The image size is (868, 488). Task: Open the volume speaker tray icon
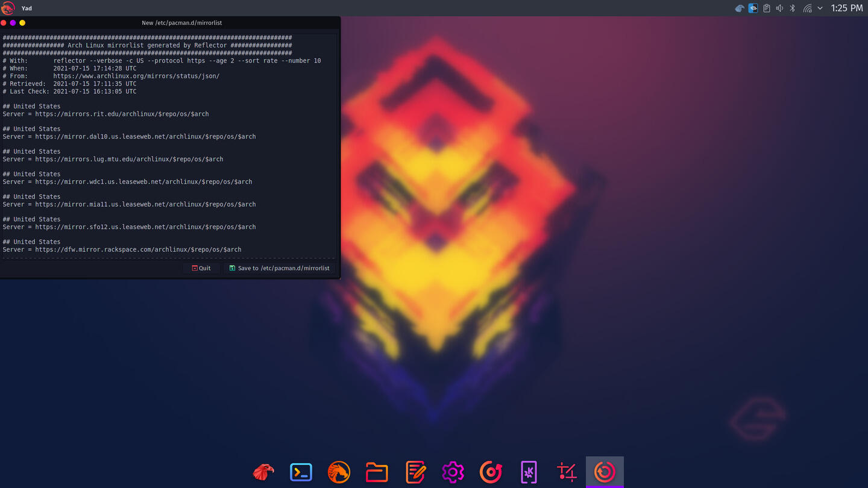pyautogui.click(x=779, y=8)
